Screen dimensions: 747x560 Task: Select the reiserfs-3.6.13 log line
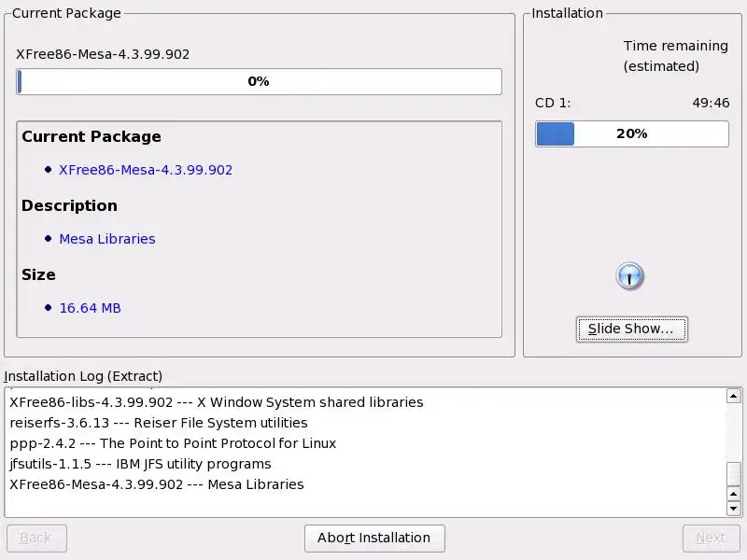[x=159, y=423]
